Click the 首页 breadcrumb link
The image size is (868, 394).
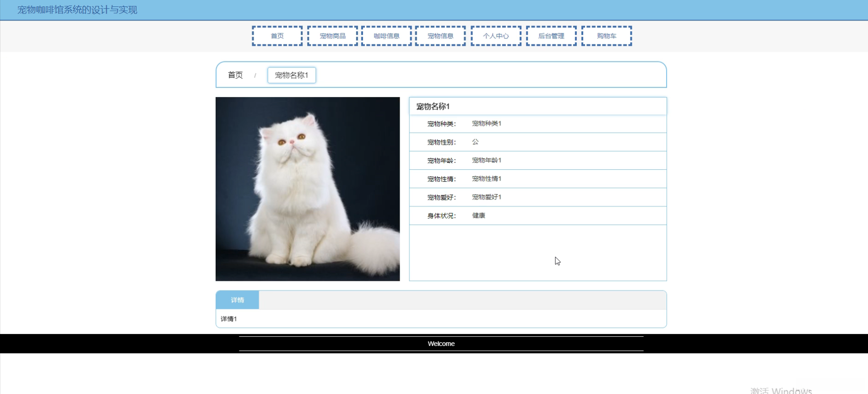235,75
